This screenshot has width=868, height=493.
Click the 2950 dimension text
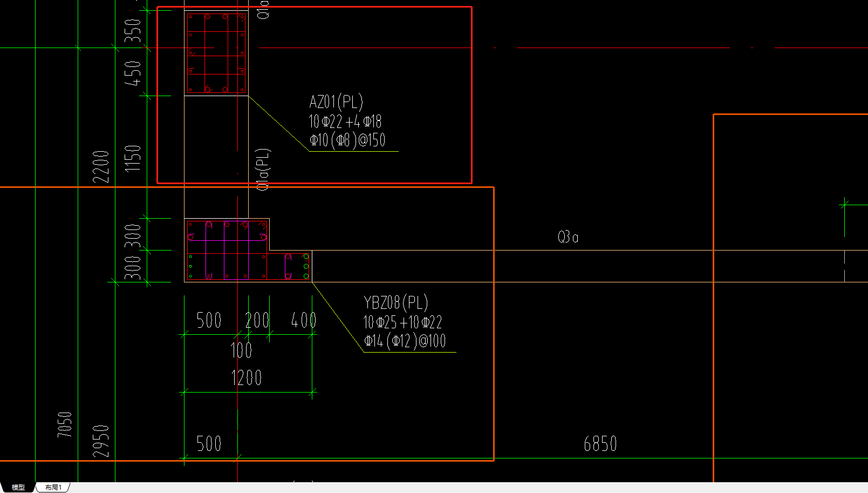pyautogui.click(x=101, y=441)
